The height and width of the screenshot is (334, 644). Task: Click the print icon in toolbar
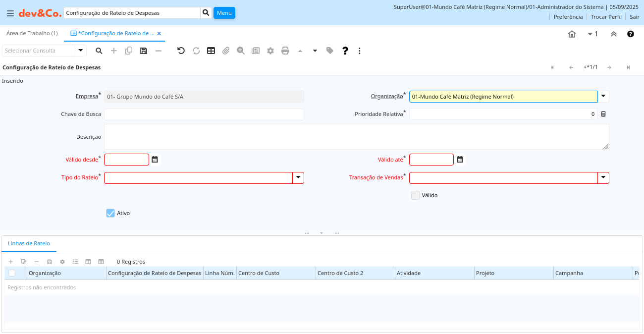click(285, 51)
